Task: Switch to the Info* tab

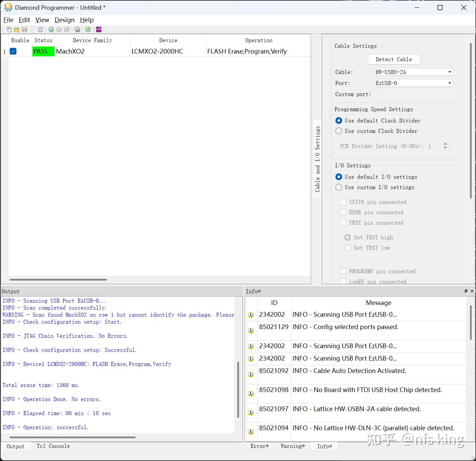Action: (325, 446)
